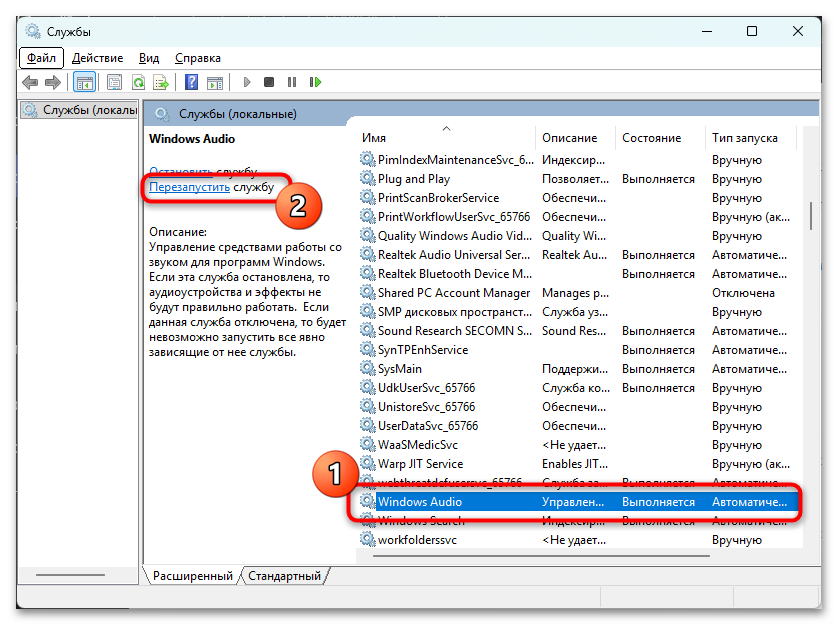Image resolution: width=838 pixels, height=625 pixels.
Task: Switch to the Расширенный tab
Action: (192, 576)
